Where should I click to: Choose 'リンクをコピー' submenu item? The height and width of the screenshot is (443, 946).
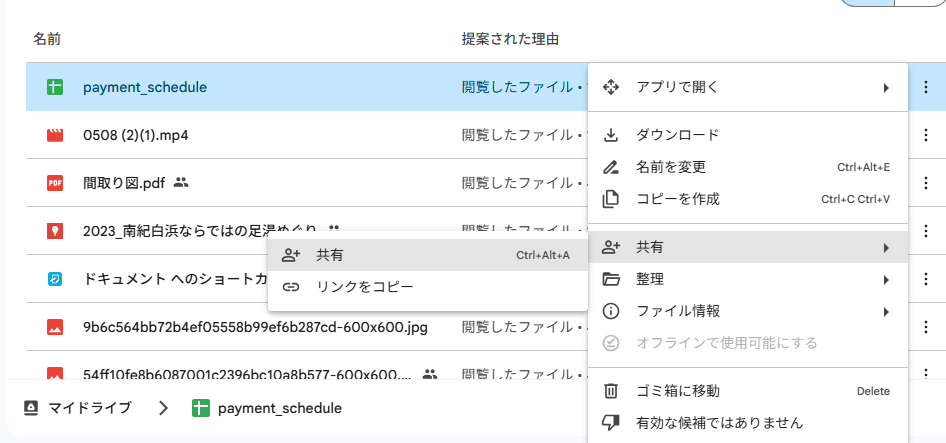coord(428,287)
